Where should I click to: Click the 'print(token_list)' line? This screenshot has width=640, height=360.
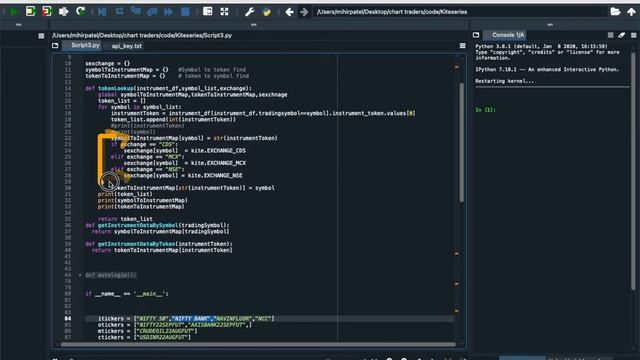tap(125, 194)
